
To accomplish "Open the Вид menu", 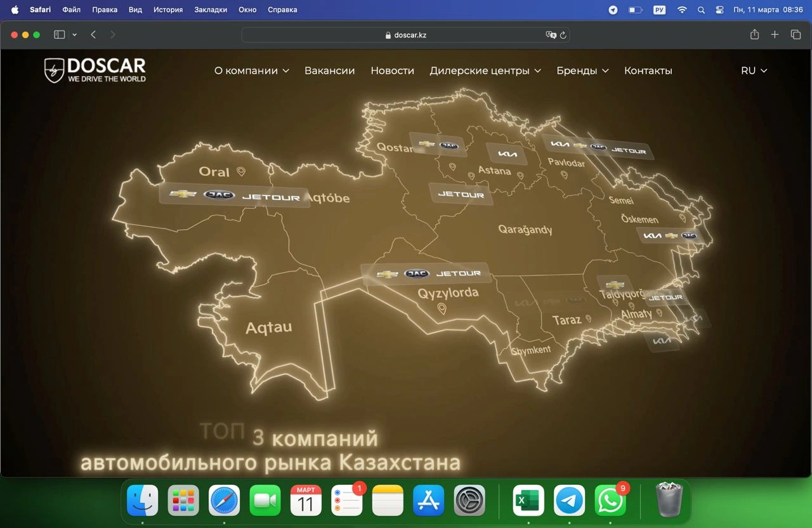I will [135, 10].
